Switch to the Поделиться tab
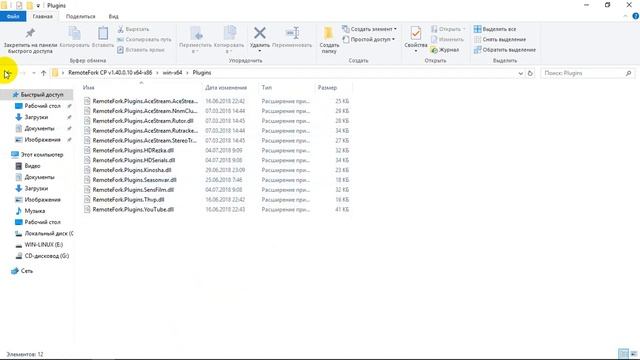The width and height of the screenshot is (640, 360). click(x=80, y=16)
